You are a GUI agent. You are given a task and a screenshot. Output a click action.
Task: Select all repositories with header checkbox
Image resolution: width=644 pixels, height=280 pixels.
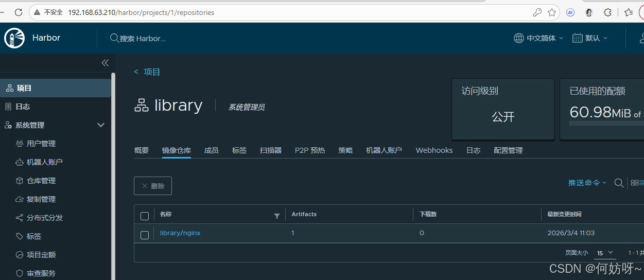145,216
